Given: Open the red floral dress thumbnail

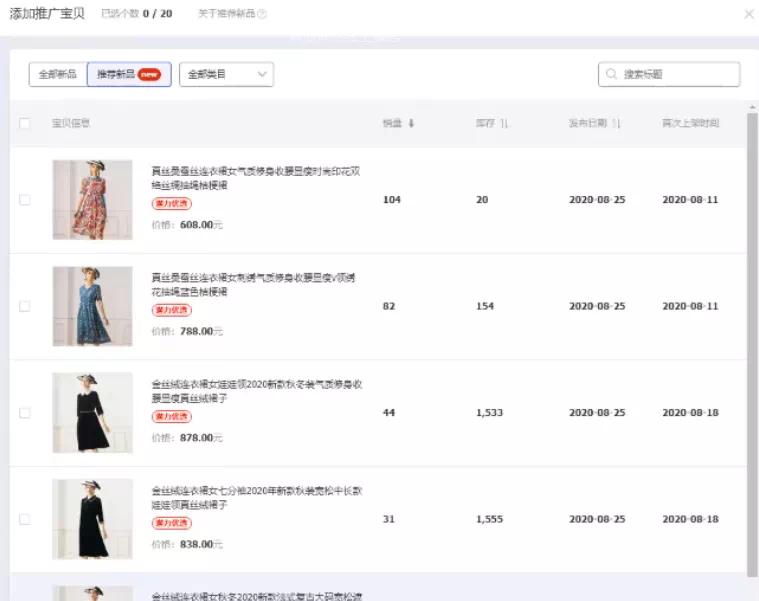Looking at the screenshot, I should pos(92,200).
